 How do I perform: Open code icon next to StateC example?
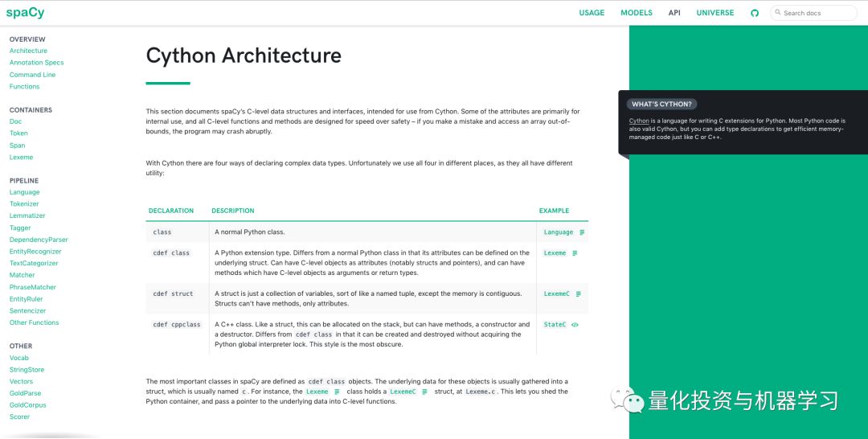[x=575, y=325]
